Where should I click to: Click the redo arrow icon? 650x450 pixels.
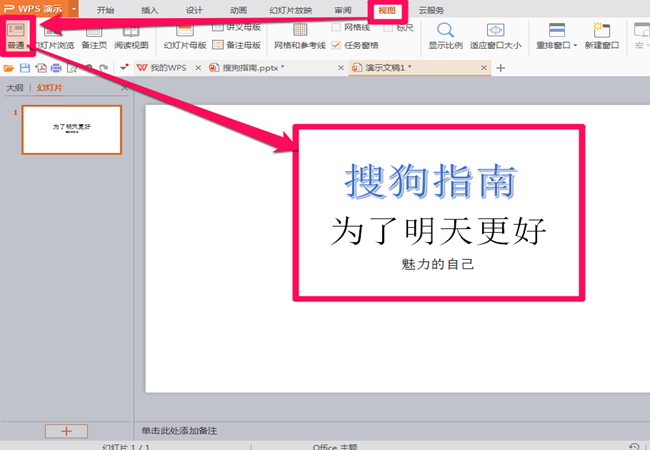click(104, 68)
